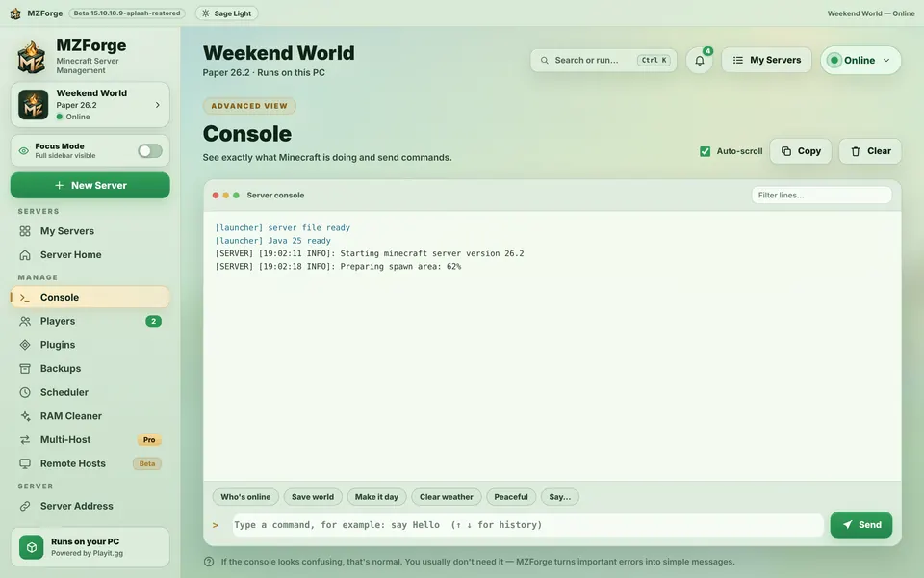The height and width of the screenshot is (578, 924).
Task: Expand the Online status dropdown chevron
Action: click(x=886, y=60)
